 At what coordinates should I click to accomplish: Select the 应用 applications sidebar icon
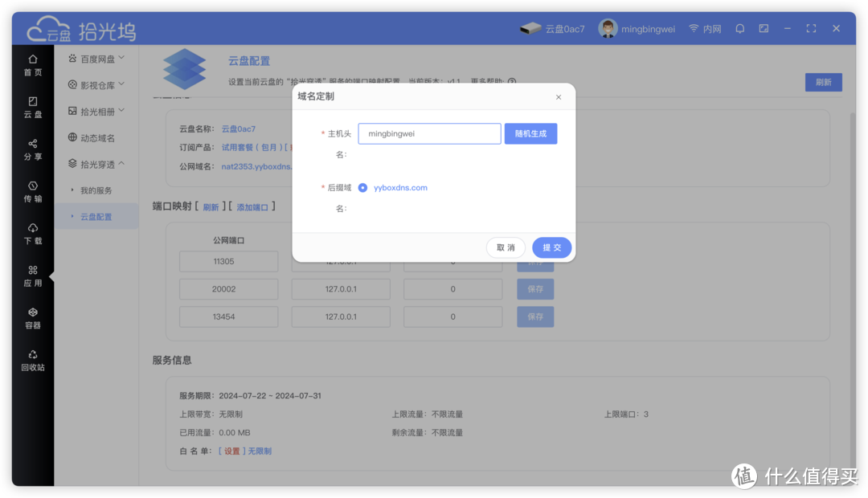click(x=32, y=276)
